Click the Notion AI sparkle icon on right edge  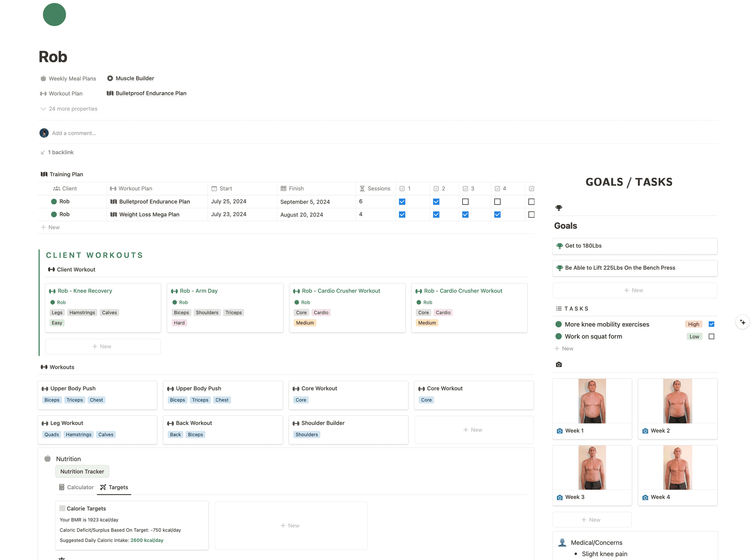click(x=743, y=322)
